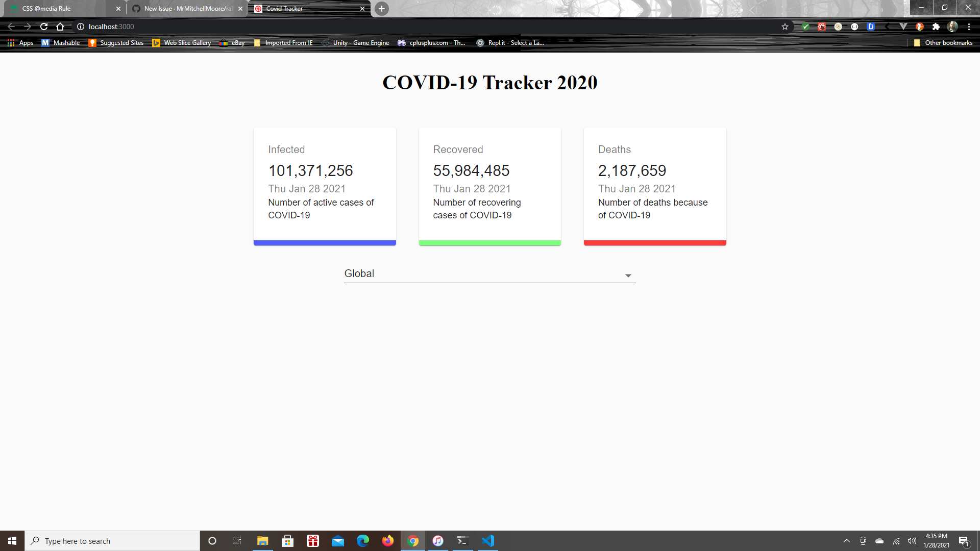Open Visual Studio Code from taskbar

[487, 541]
